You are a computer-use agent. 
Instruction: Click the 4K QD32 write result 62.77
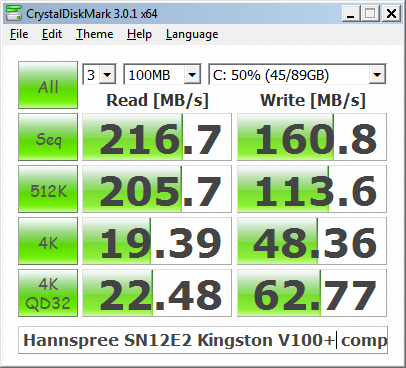click(312, 293)
